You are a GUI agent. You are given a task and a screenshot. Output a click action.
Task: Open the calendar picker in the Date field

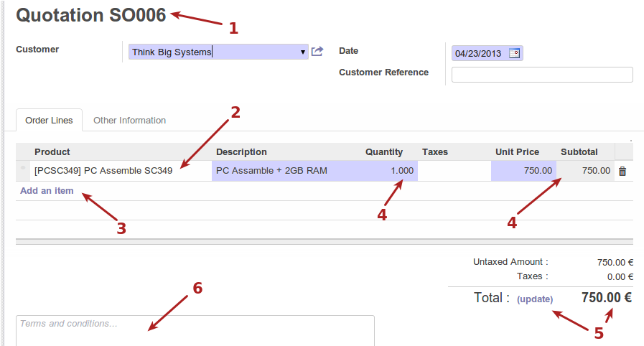[514, 53]
